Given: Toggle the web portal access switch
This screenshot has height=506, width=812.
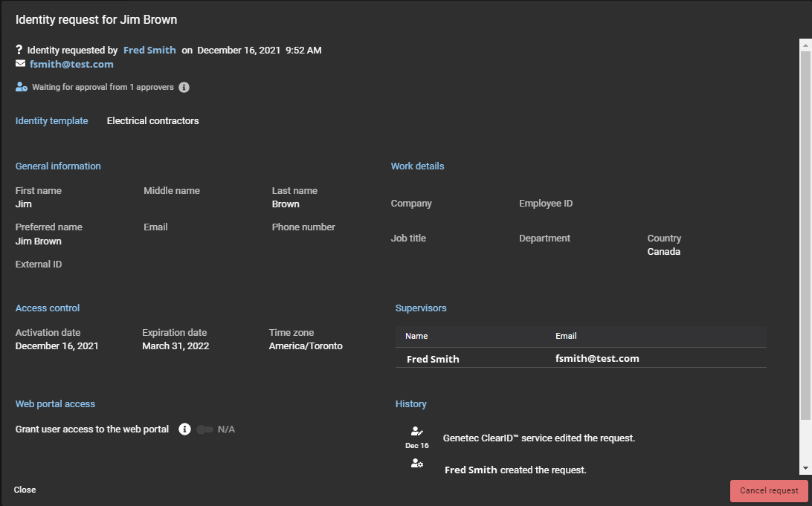Looking at the screenshot, I should pos(204,429).
